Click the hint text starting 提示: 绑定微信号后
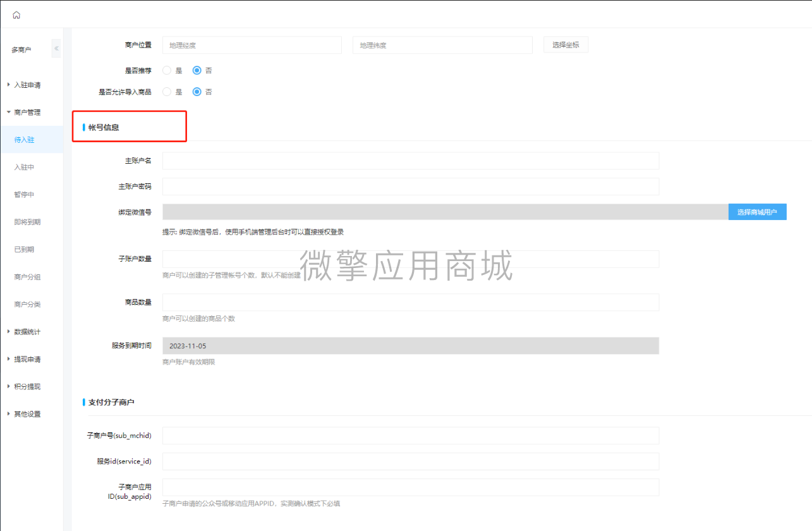The image size is (812, 531). 253,232
